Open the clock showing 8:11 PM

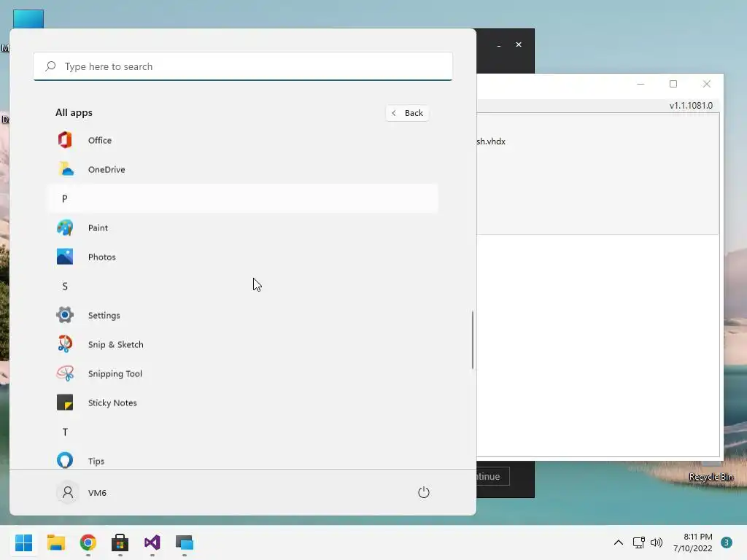[x=693, y=542]
